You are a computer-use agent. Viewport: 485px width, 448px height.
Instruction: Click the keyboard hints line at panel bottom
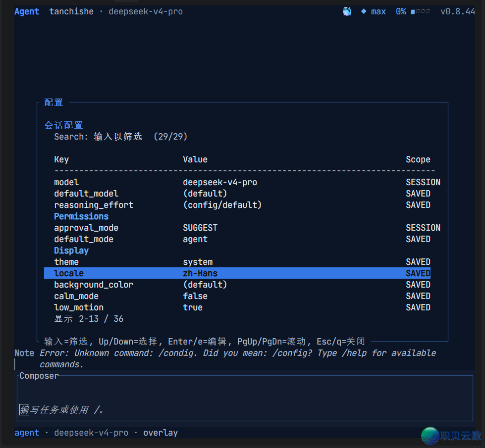(205, 342)
